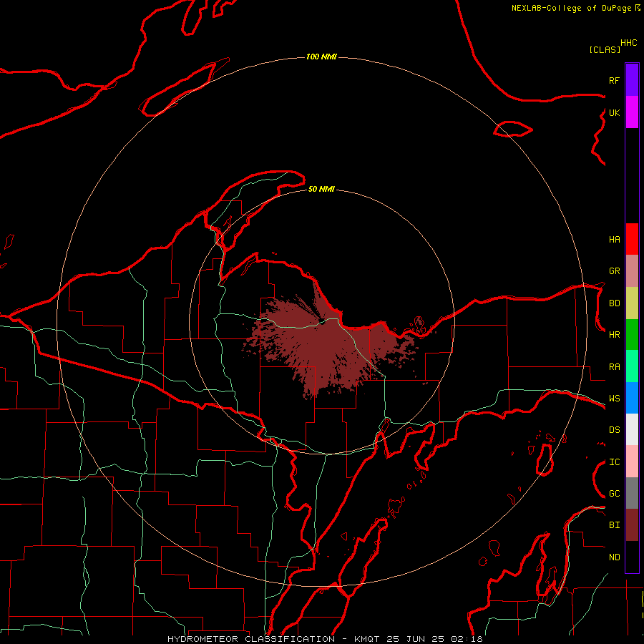Click the DS white legend swatch

[632, 429]
